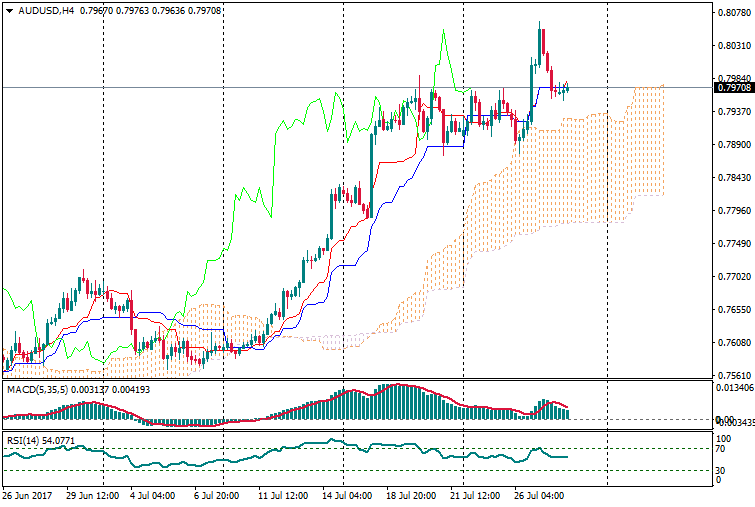Viewport: 755px width, 507px height.
Task: Select the 26 Jun 2017 date label
Action: click(28, 495)
